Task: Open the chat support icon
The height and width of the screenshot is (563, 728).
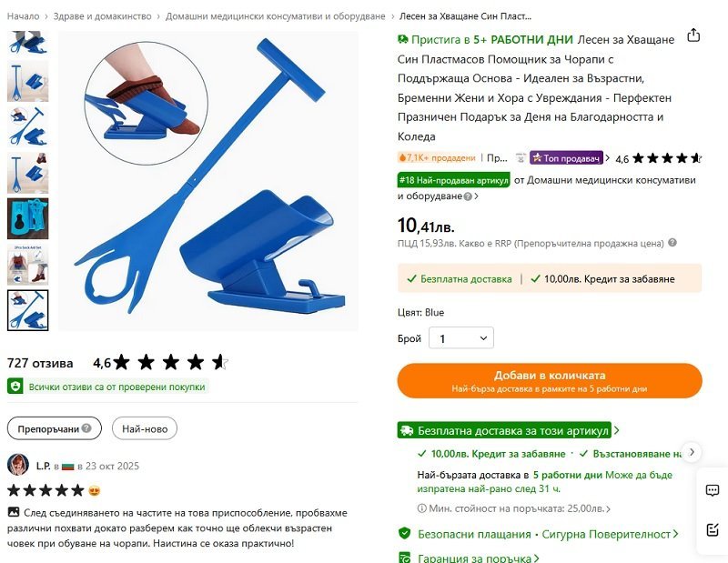Action: pyautogui.click(x=713, y=490)
